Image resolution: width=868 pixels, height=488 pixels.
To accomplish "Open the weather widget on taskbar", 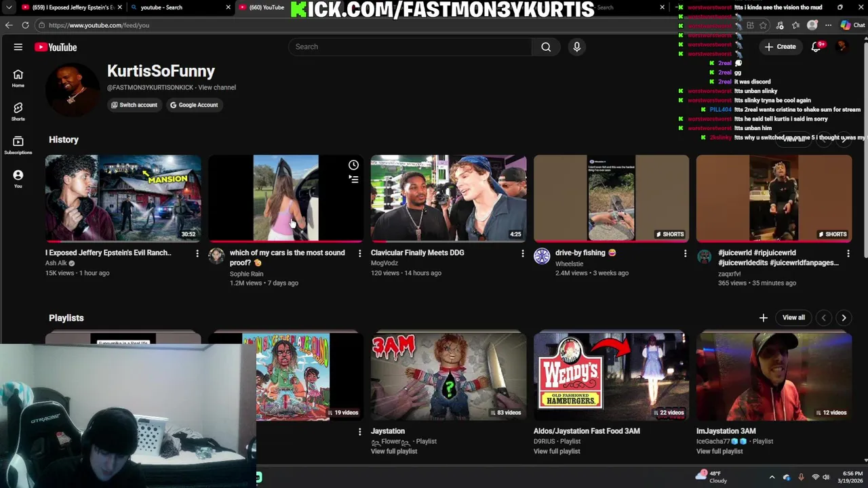I will coord(711,477).
